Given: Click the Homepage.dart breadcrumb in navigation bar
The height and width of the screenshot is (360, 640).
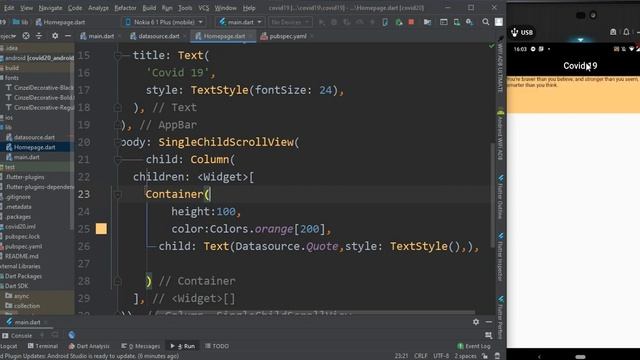Looking at the screenshot, I should [x=60, y=22].
